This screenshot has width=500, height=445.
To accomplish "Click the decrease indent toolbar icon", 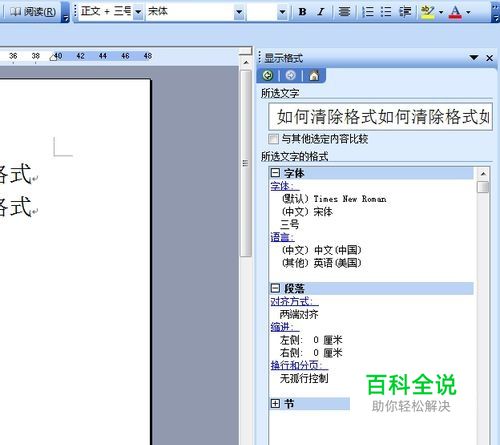I will [x=405, y=12].
